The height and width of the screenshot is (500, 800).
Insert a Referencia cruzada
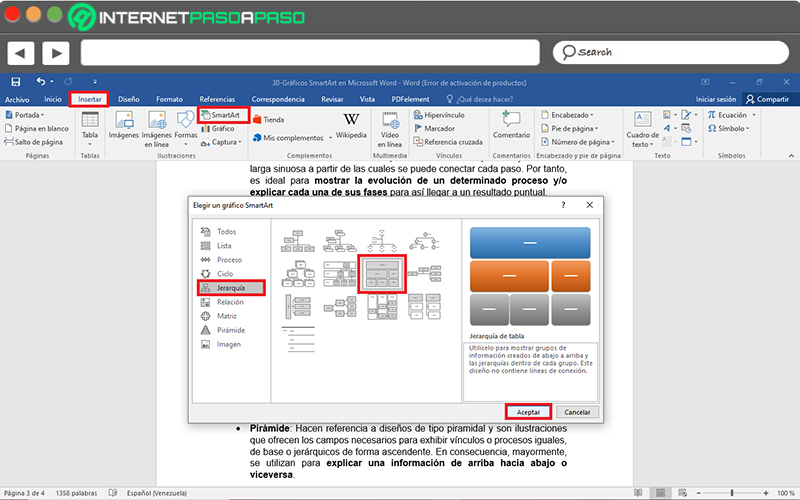pos(448,142)
